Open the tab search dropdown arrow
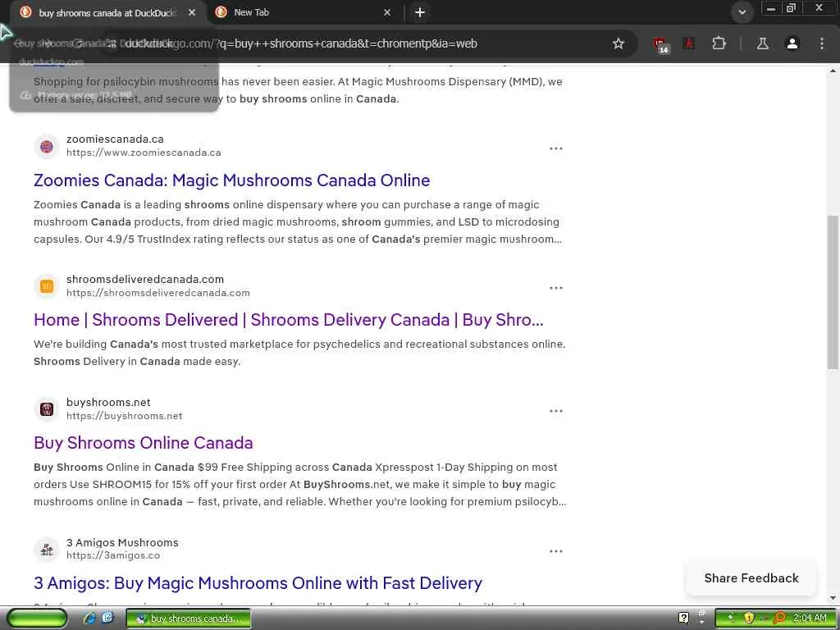 [x=742, y=12]
